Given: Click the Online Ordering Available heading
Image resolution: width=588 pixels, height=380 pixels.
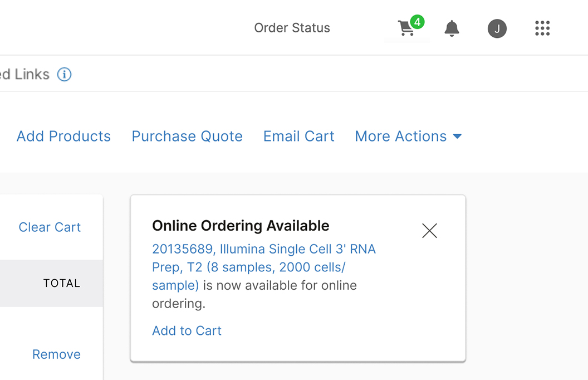Looking at the screenshot, I should click(241, 226).
